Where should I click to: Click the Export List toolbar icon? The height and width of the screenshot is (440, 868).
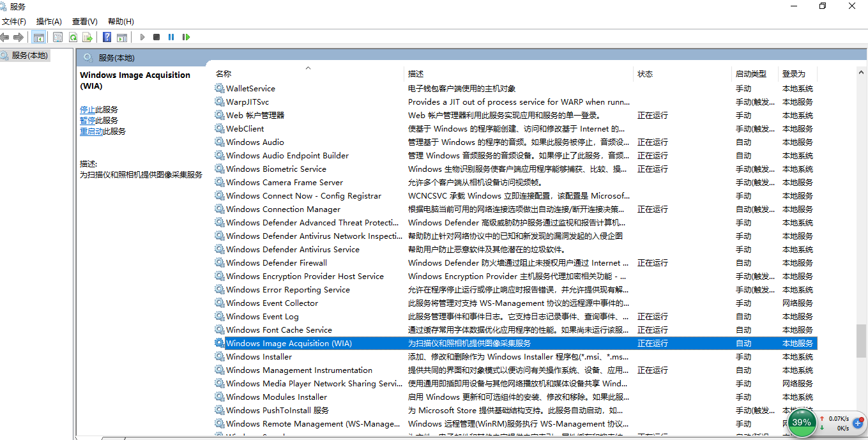coord(88,37)
